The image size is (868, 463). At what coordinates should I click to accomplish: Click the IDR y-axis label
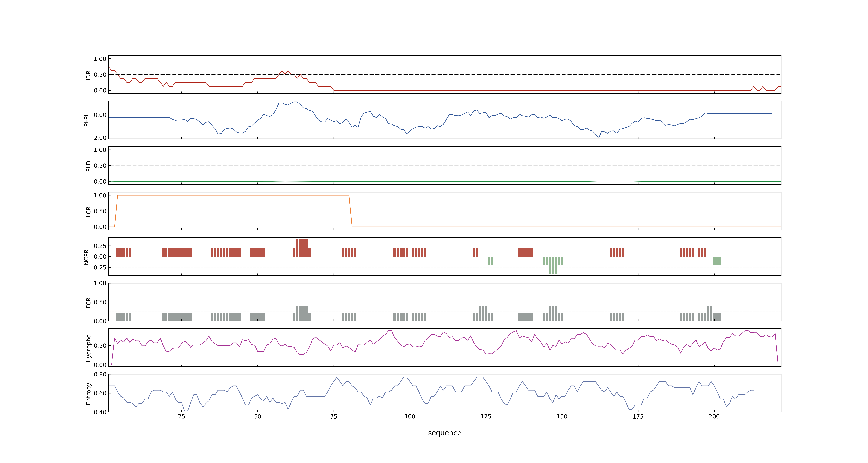click(x=88, y=75)
